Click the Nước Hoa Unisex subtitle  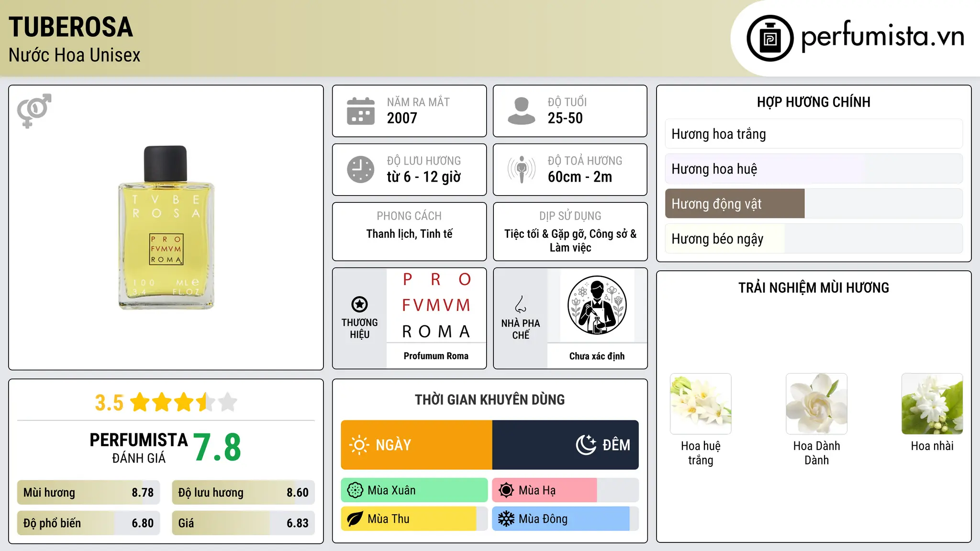click(74, 55)
